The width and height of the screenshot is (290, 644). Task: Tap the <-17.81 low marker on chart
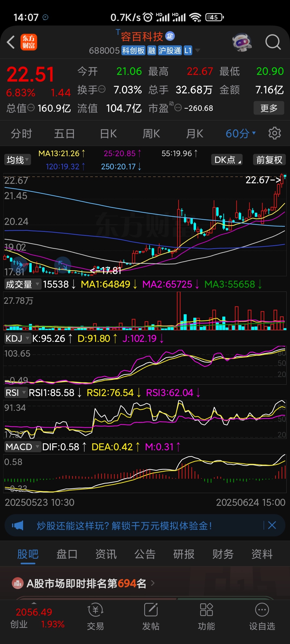click(106, 270)
